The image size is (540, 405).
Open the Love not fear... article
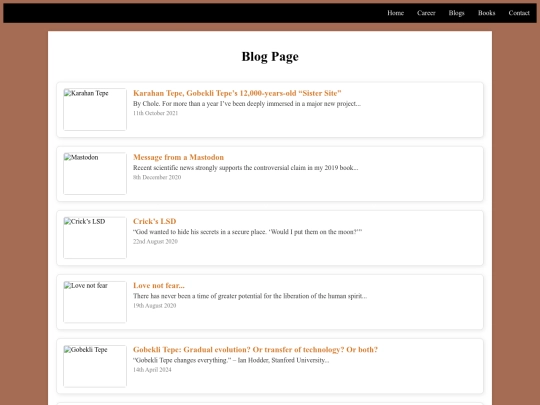(x=159, y=285)
